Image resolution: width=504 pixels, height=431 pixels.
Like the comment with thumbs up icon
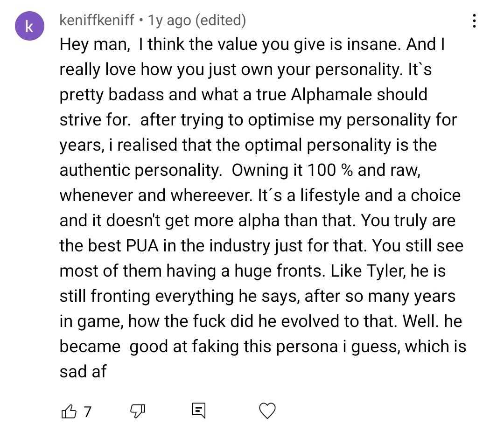(68, 411)
